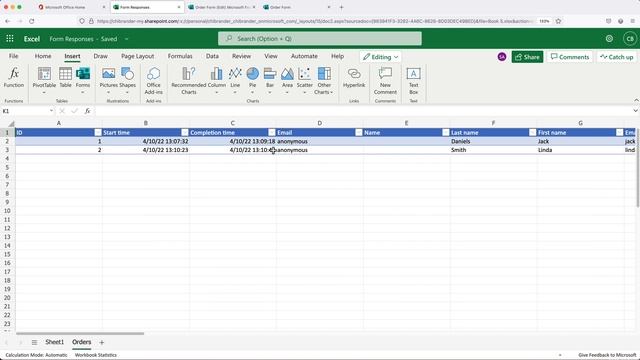Expand the Editing mode dropdown
This screenshot has width=640, height=360.
pyautogui.click(x=380, y=57)
